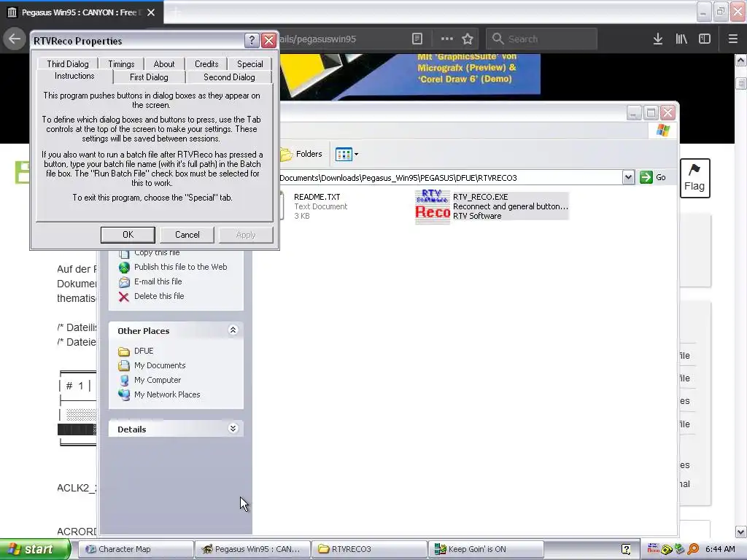Click the Explorer address path field
The image size is (747, 560).
(x=450, y=178)
